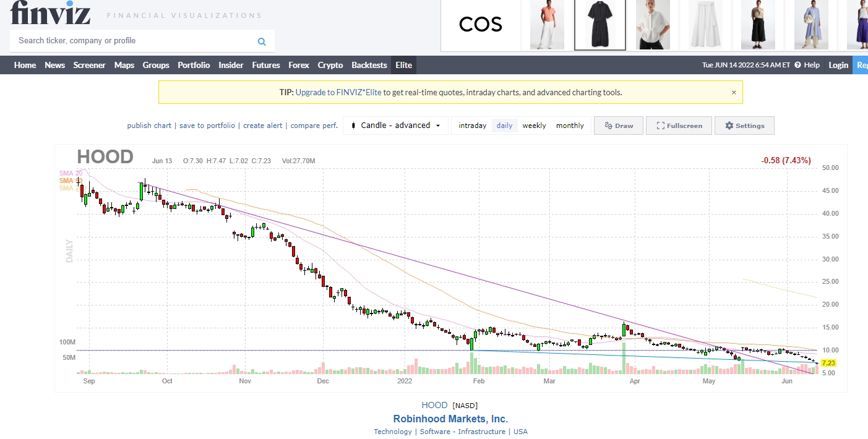This screenshot has width=868, height=439.
Task: Go to the Screener page
Action: point(89,65)
